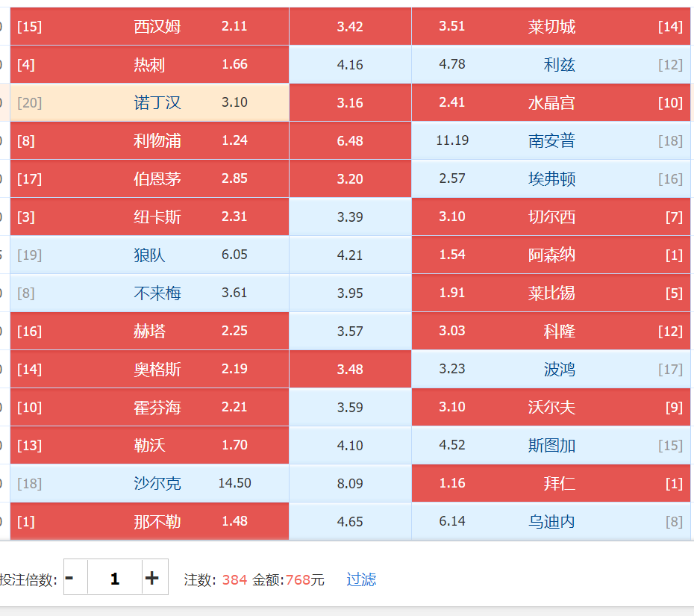The image size is (694, 616).
Task: Select 波鸿 away win at 3.23
Action: [551, 370]
